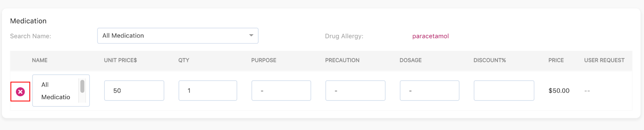Remove the medication row with pink X icon
This screenshot has width=644, height=130.
pos(20,92)
